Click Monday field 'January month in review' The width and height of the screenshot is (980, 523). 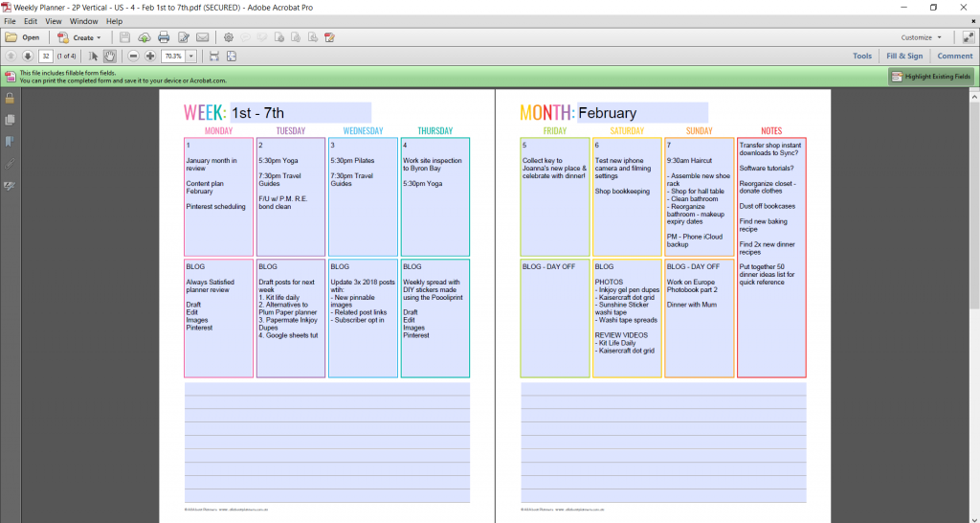pyautogui.click(x=219, y=196)
